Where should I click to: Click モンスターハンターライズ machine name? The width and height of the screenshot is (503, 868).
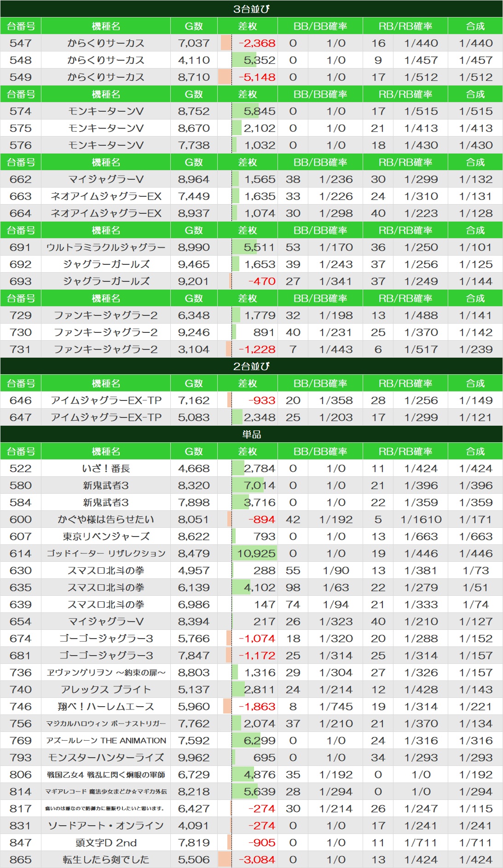click(106, 758)
